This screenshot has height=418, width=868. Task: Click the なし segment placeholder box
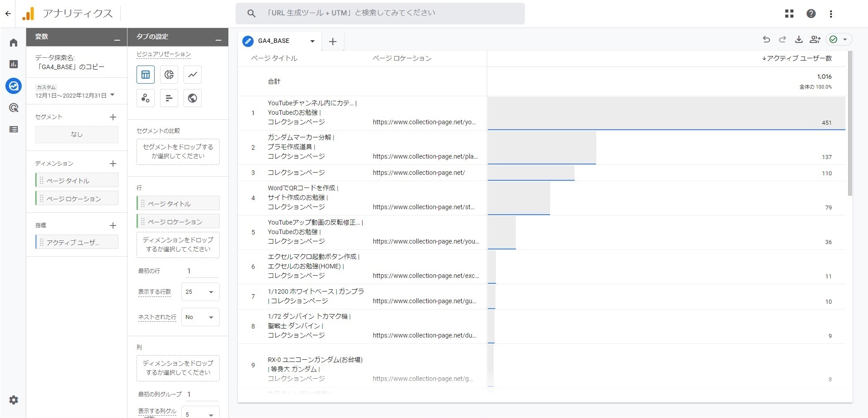77,135
